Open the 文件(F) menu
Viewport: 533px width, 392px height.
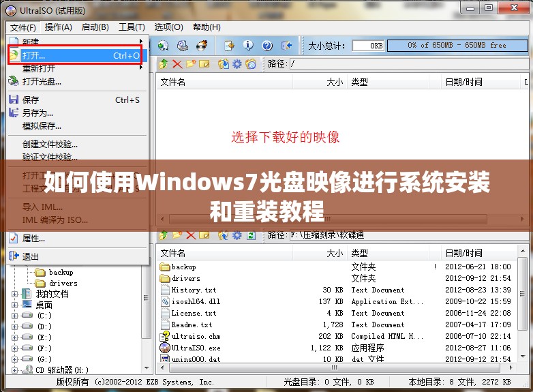click(23, 27)
